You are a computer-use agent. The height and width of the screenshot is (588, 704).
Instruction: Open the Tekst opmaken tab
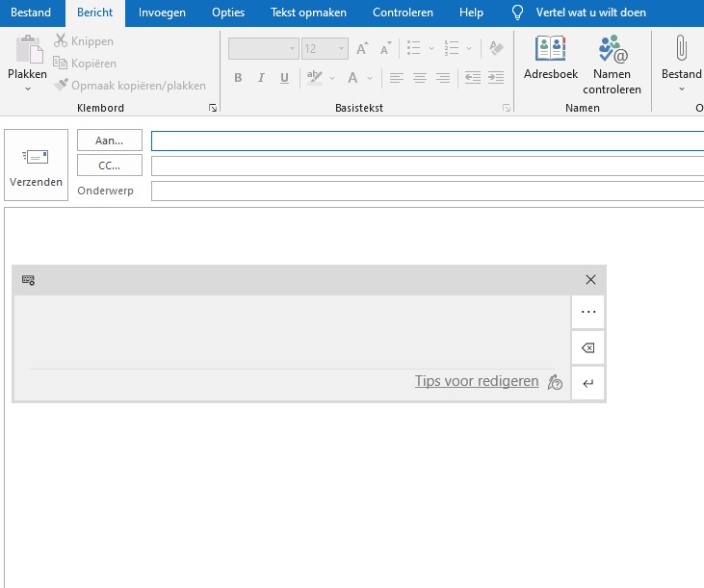308,13
